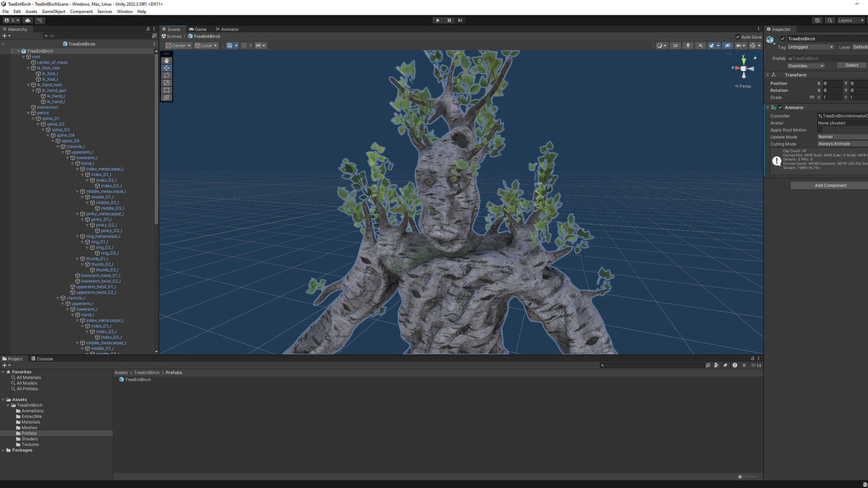Select the Hand (View) tool
The width and height of the screenshot is (868, 488).
tap(166, 60)
